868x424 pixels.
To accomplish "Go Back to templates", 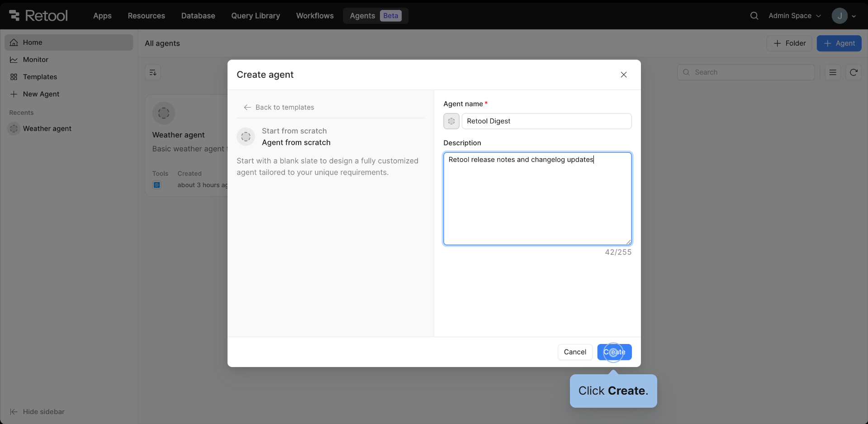I will [279, 107].
